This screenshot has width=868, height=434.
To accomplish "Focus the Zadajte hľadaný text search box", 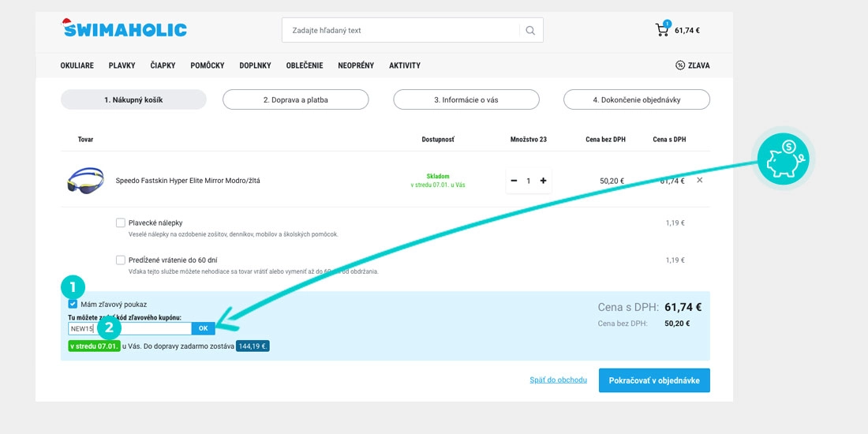I will point(401,31).
